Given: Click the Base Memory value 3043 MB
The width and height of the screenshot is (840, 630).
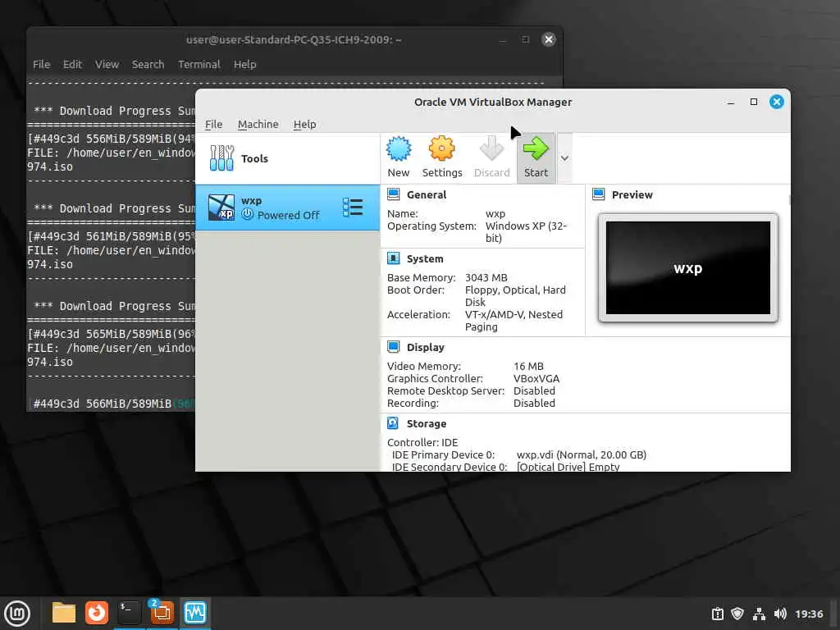Looking at the screenshot, I should click(486, 278).
